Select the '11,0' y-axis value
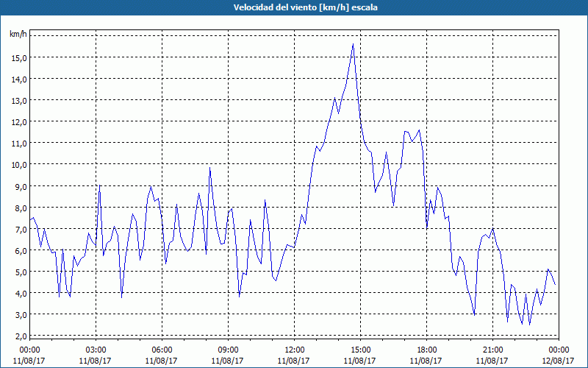The width and height of the screenshot is (588, 368). 20,144
